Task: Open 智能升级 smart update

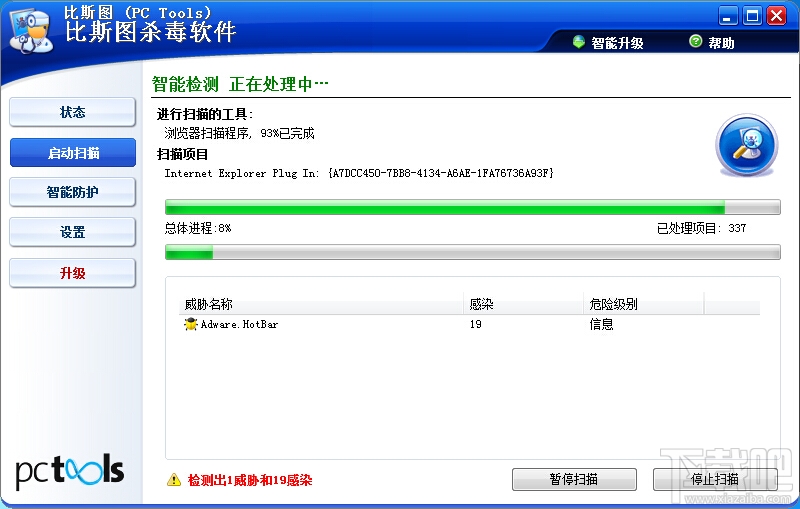Action: tap(617, 43)
